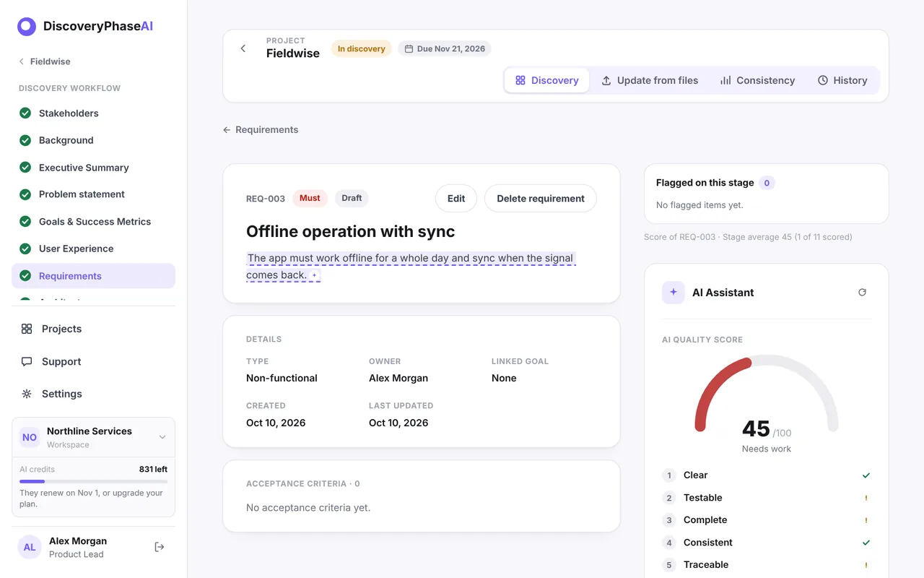
Task: Select the Requirements workflow step
Action: click(93, 276)
